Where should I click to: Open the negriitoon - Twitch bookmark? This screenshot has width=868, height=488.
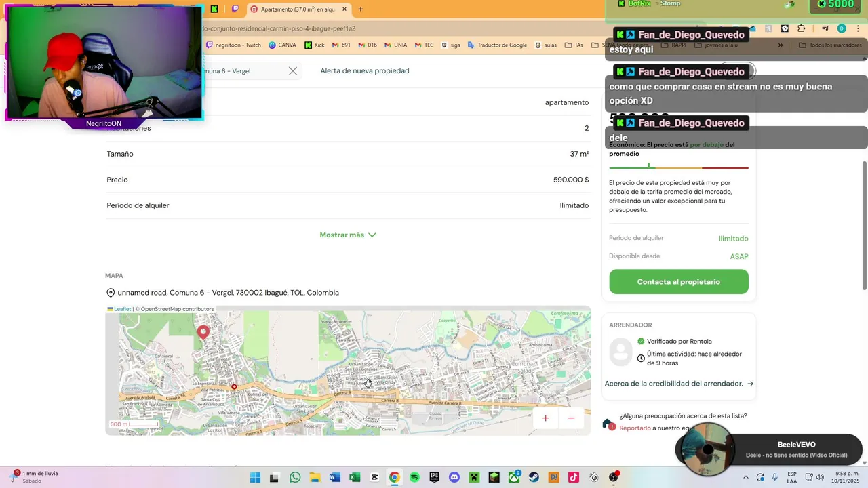[x=234, y=45]
